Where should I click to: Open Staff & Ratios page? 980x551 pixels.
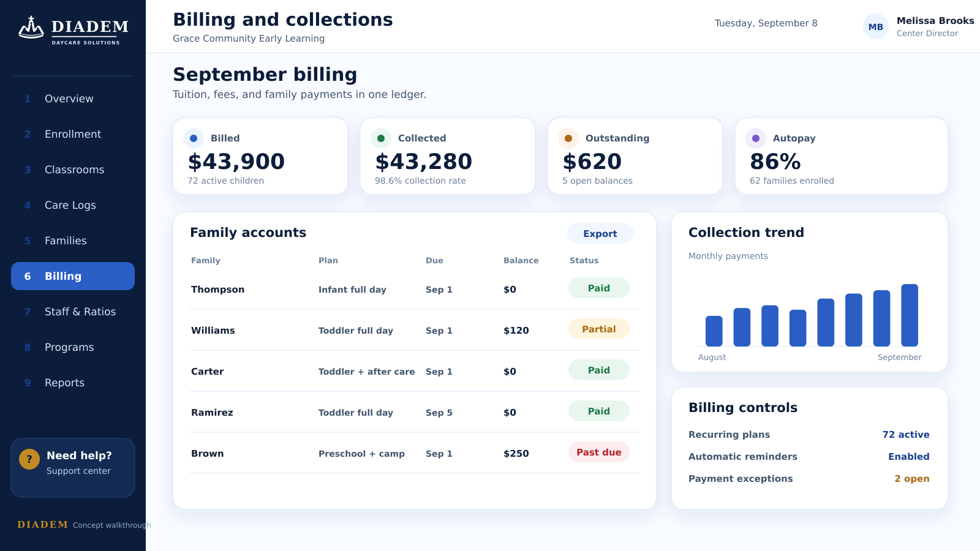73,312
